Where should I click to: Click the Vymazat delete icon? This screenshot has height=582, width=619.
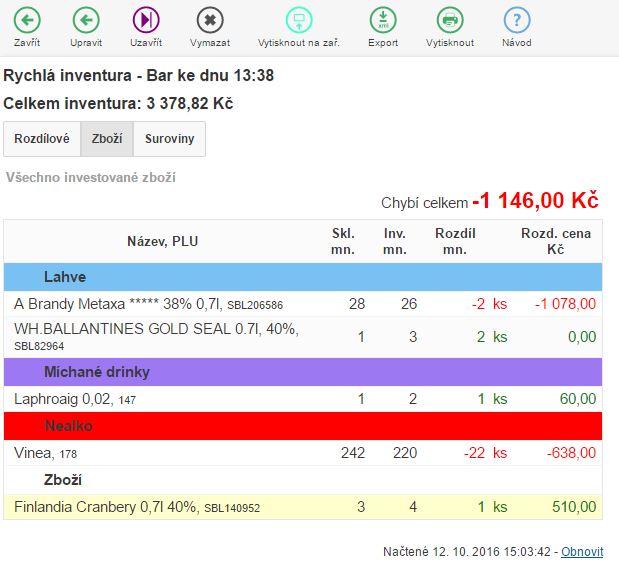tap(210, 20)
